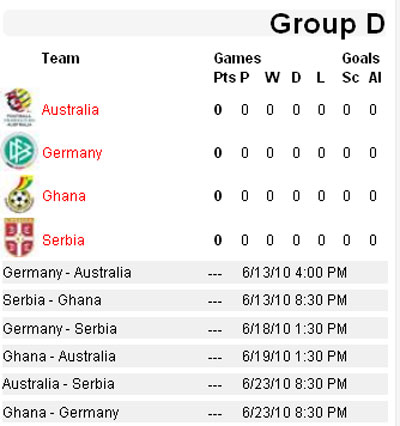Screen dimensions: 400x426
Task: Click the Germany DFB round logo
Action: pos(19,151)
